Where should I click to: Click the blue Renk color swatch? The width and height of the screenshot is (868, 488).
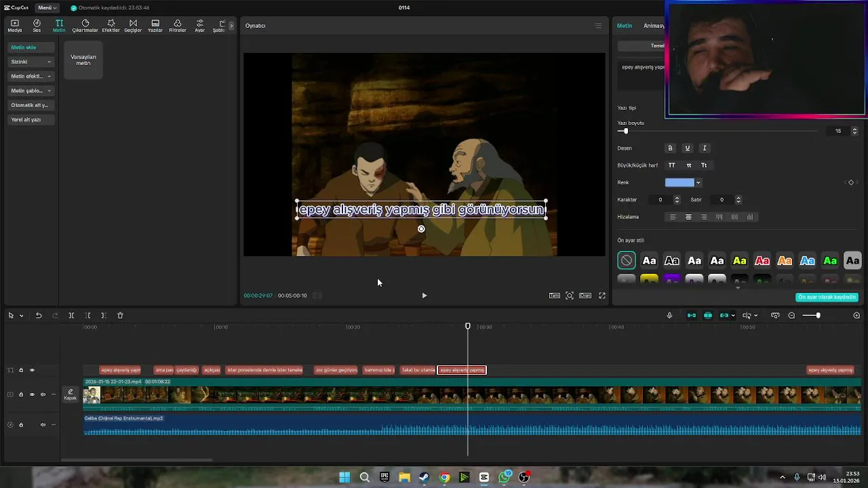pos(679,182)
